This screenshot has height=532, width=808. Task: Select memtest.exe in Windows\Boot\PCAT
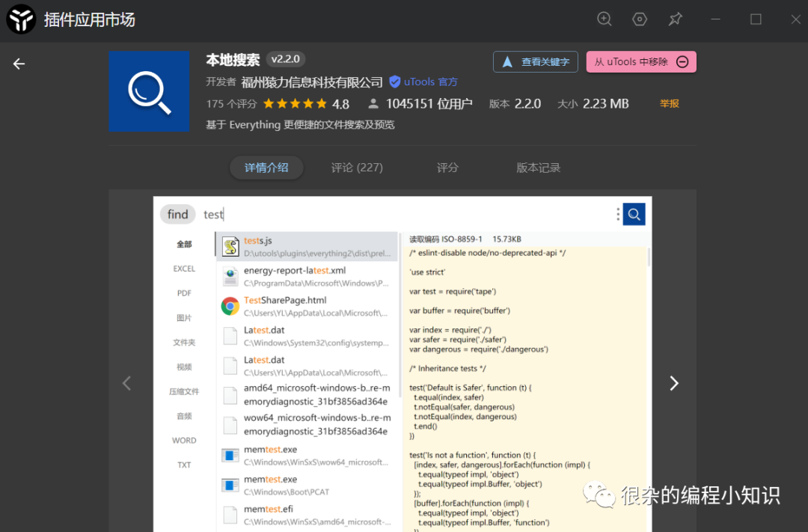(307, 485)
